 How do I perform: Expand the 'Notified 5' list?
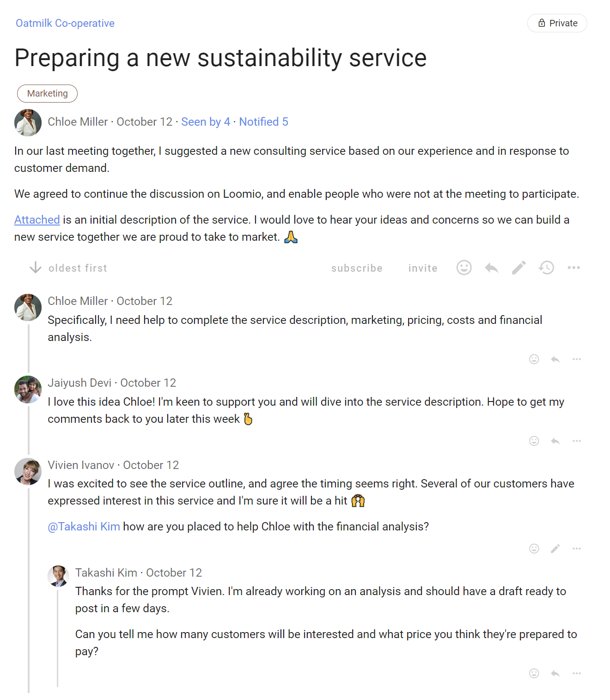click(263, 122)
